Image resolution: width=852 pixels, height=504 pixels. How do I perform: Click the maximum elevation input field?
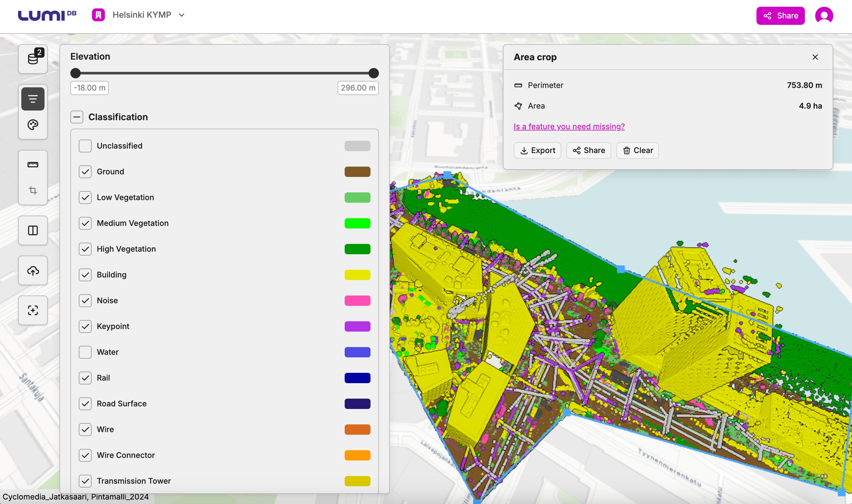tap(358, 88)
